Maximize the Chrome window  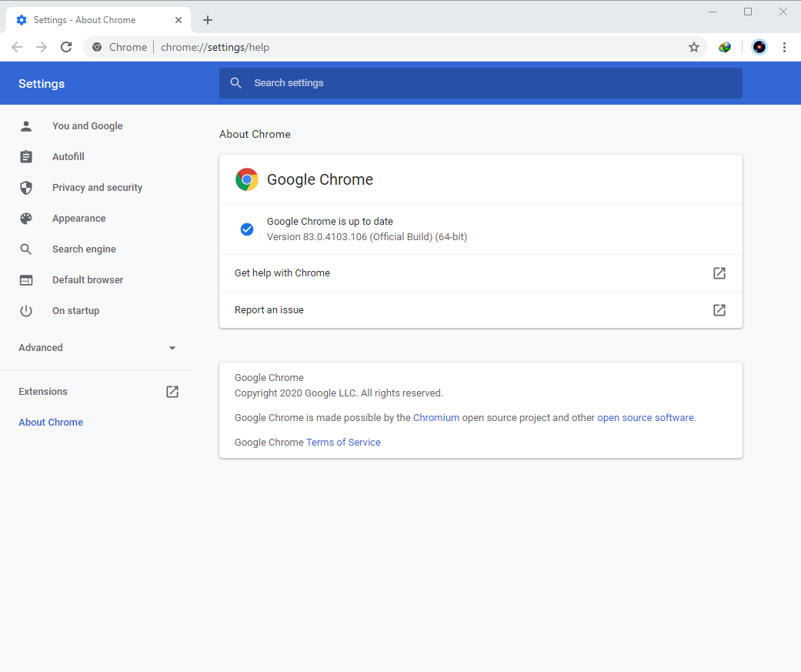pyautogui.click(x=748, y=12)
